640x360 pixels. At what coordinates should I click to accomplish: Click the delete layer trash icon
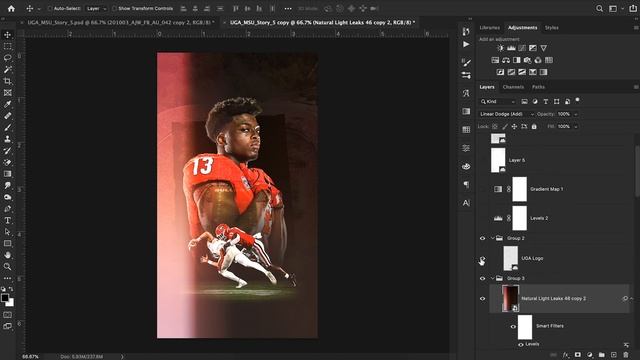(x=625, y=355)
